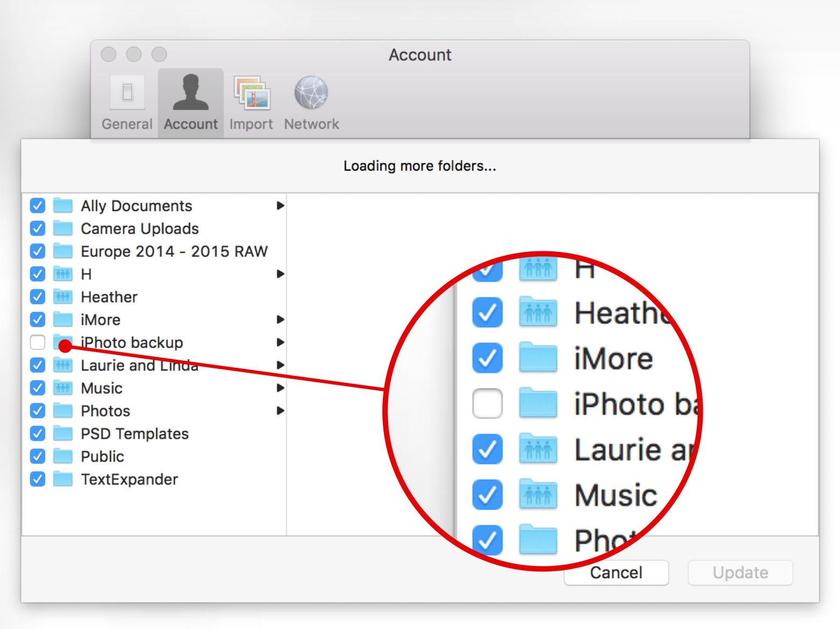Click the shared folder icon beside Music

62,388
